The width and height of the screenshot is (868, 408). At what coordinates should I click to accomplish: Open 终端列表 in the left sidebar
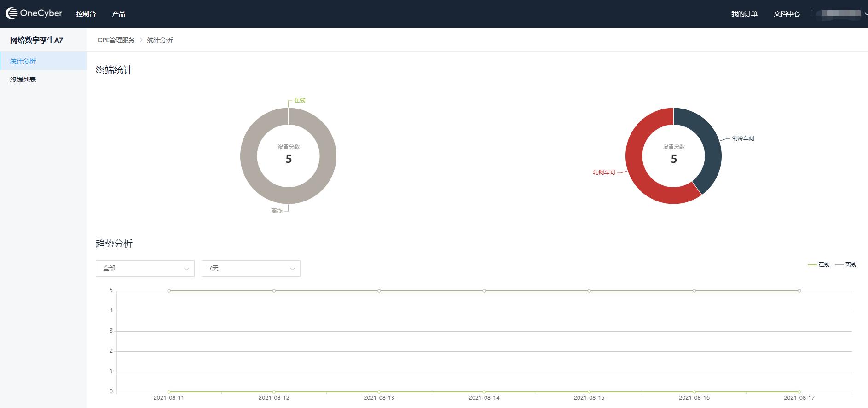tap(23, 80)
